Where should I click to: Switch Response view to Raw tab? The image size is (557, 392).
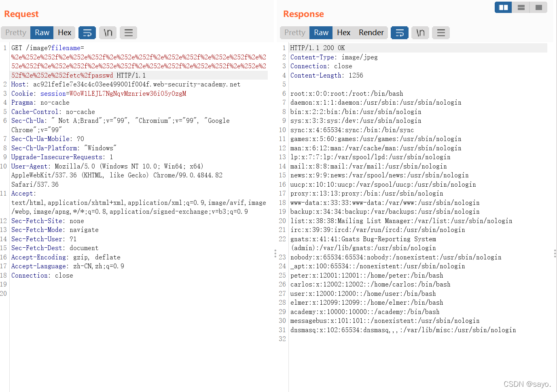[x=321, y=33]
